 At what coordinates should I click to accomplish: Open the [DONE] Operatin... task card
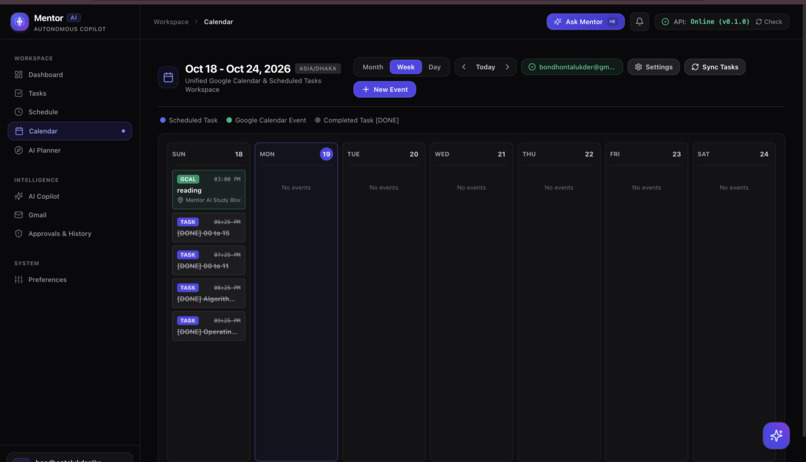(209, 326)
